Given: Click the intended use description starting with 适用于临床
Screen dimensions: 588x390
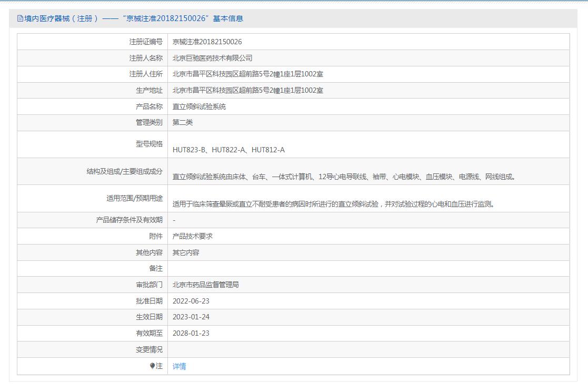Looking at the screenshot, I should [334, 204].
